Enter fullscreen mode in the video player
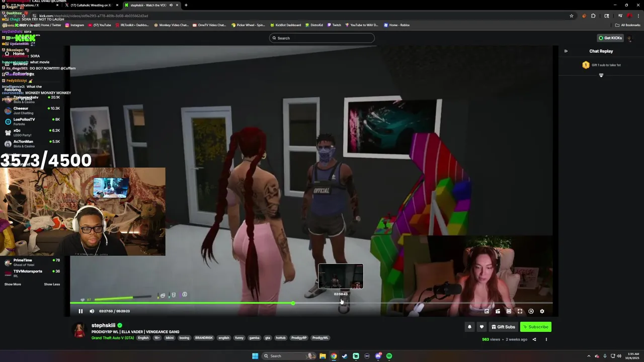Screen dimensions: 644x362 pos(520,311)
